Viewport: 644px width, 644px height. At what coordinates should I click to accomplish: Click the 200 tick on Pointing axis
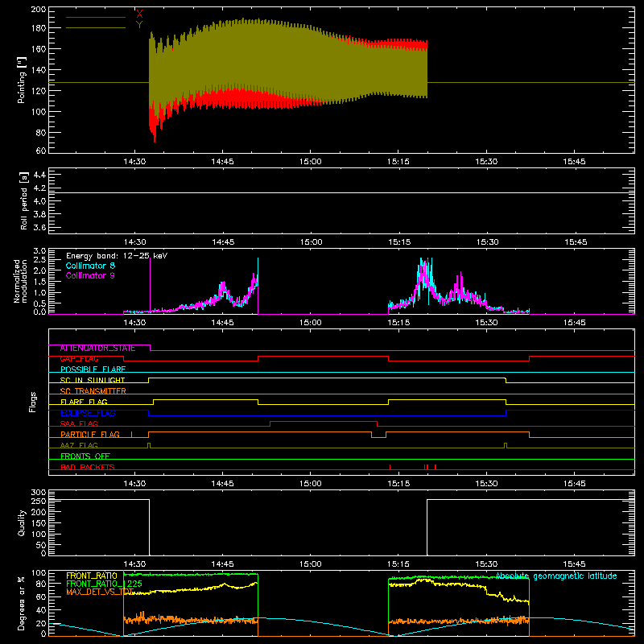(x=39, y=10)
